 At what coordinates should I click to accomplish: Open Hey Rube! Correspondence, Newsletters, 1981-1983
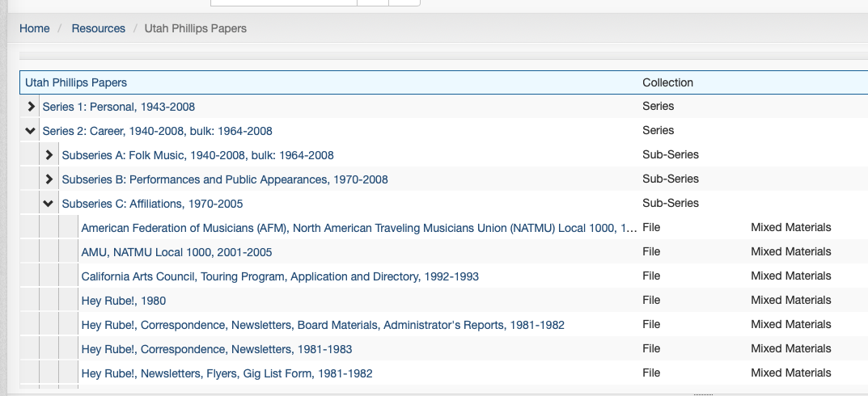pyautogui.click(x=217, y=349)
